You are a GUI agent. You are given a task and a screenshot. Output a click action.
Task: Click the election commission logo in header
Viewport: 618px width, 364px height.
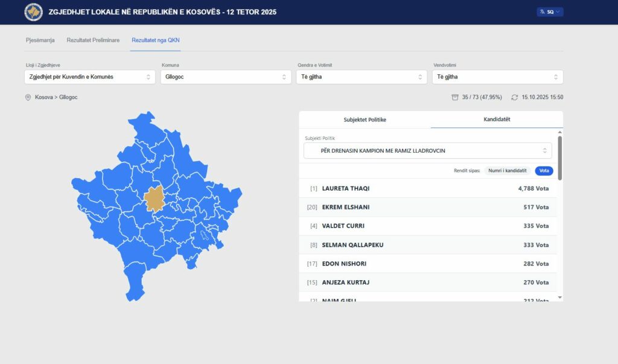(x=33, y=12)
